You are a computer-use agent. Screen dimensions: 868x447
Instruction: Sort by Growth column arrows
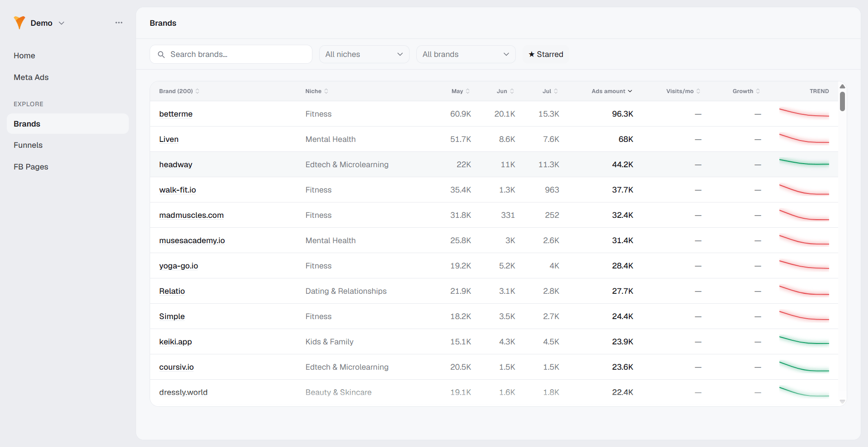(x=758, y=91)
